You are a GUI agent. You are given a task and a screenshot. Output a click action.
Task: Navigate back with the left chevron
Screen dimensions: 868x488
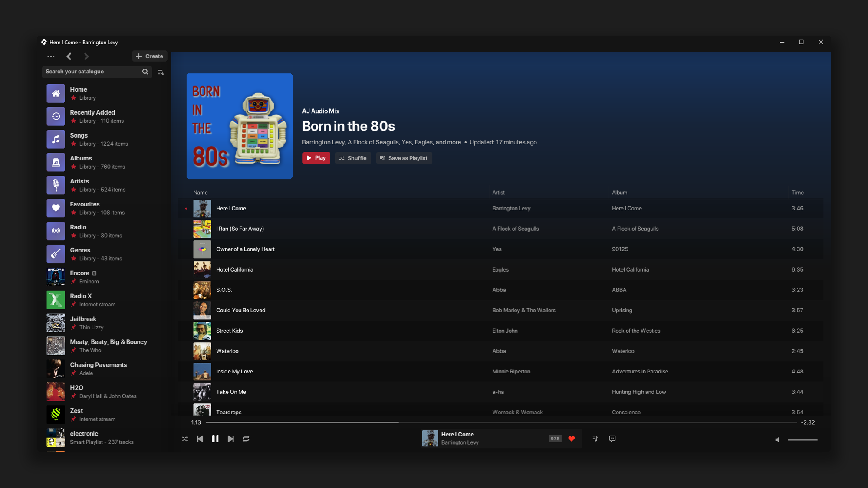(69, 56)
